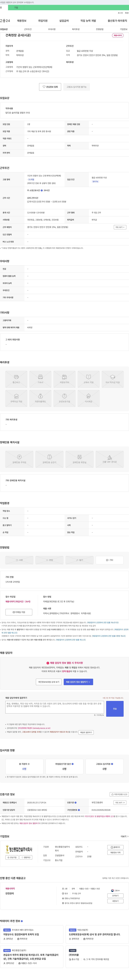Image resolution: width=129 pixels, height=980 pixels.
Task: Click the 서류 screening method box
Action: [x=19, y=560]
